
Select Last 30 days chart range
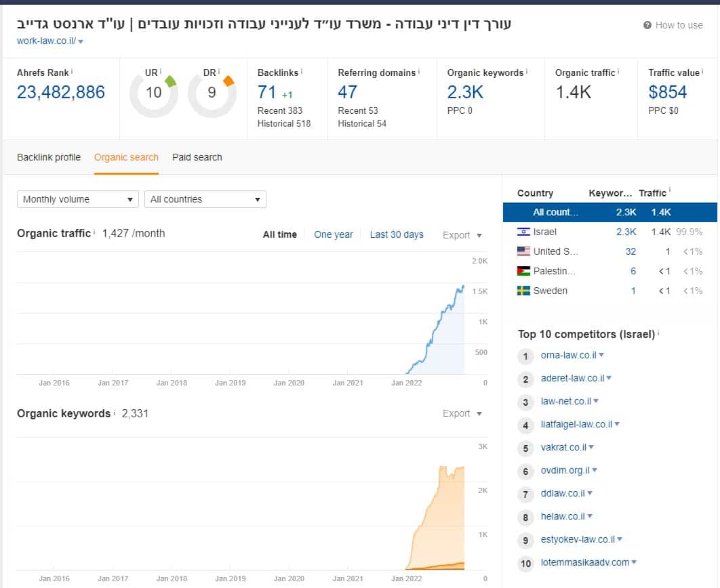click(397, 235)
